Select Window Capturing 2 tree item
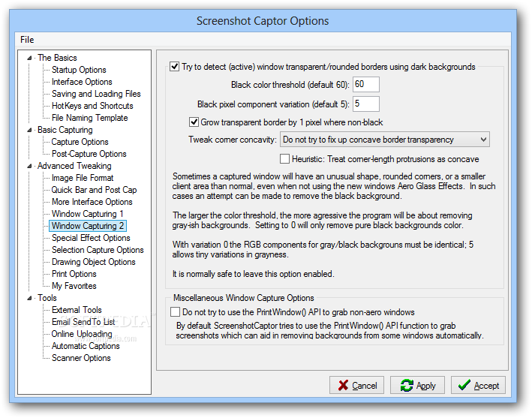The width and height of the screenshot is (532, 418). (88, 226)
